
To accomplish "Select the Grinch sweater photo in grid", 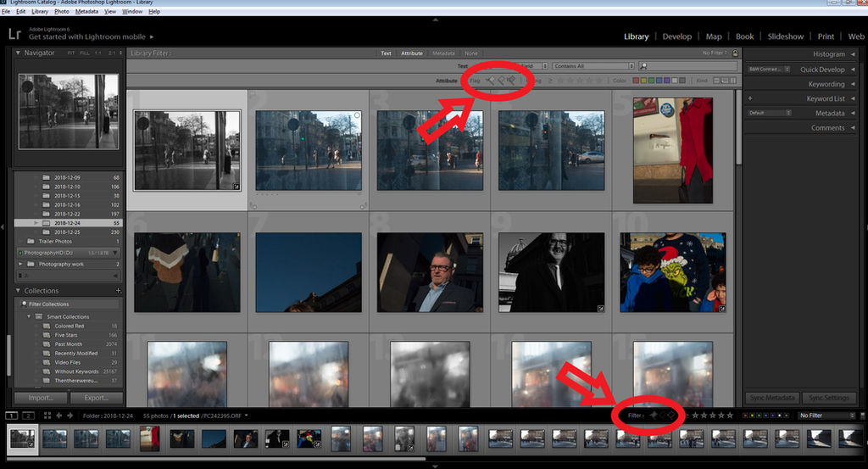I will point(673,272).
